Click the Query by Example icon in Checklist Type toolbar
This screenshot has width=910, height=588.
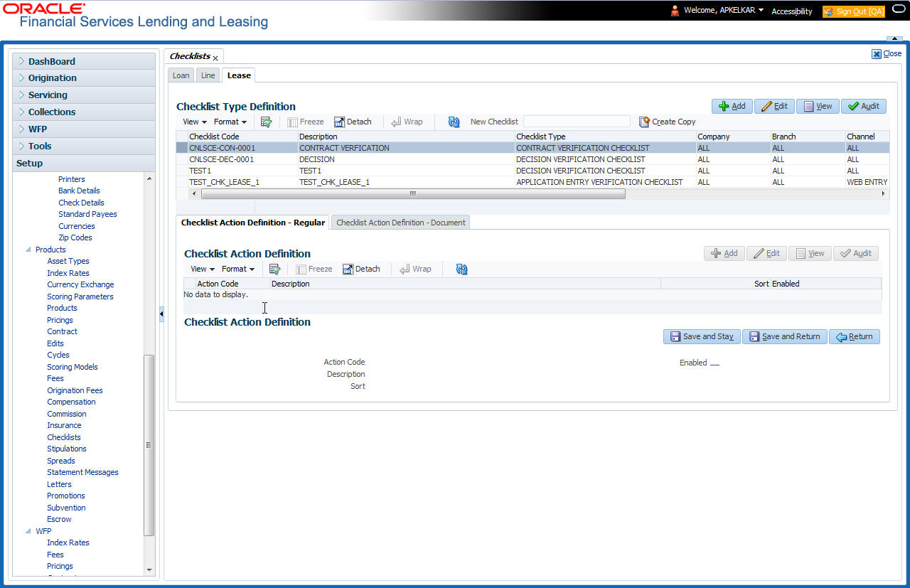(x=267, y=122)
